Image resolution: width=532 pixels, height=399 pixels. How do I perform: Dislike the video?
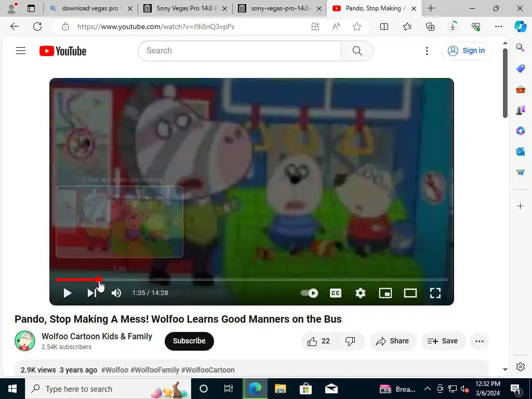coord(351,341)
